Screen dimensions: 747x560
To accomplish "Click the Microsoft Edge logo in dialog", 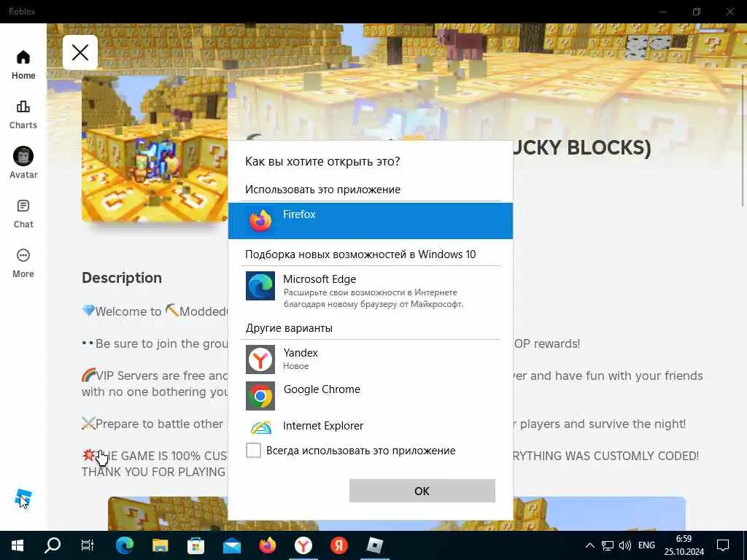I will (x=260, y=286).
